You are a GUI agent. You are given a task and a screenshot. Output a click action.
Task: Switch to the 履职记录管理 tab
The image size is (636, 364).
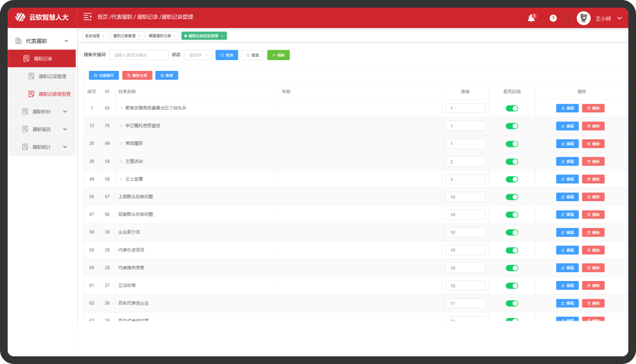(x=125, y=36)
